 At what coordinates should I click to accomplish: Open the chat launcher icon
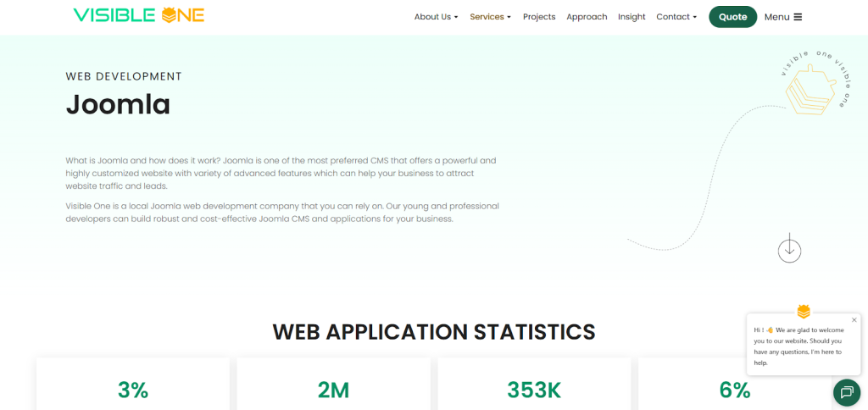pyautogui.click(x=846, y=392)
